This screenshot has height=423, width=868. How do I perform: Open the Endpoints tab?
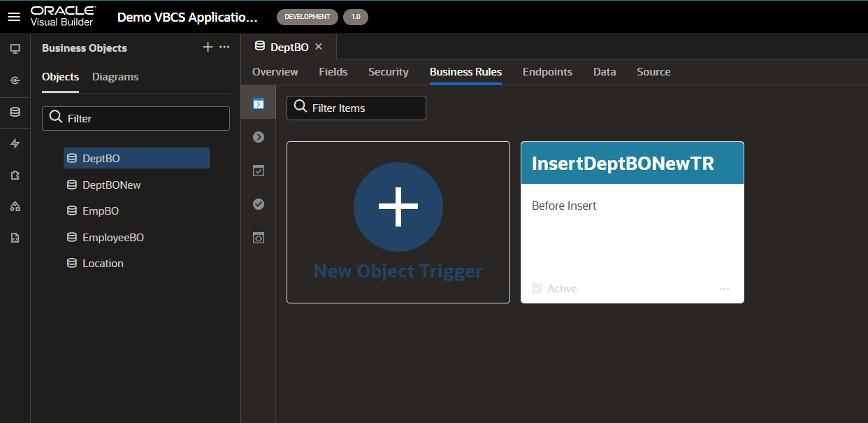(547, 72)
